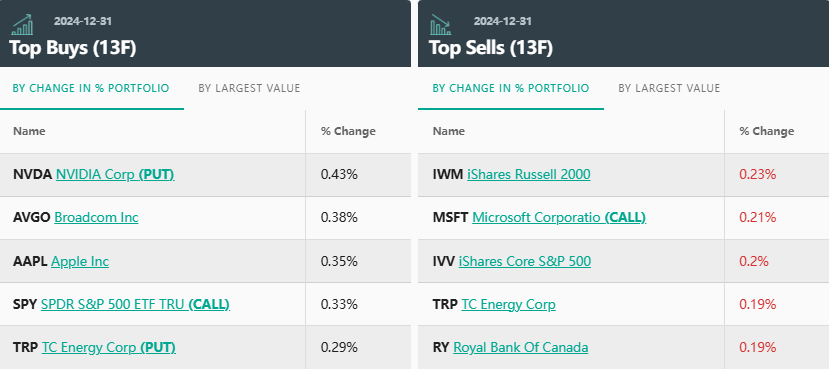This screenshot has height=369, width=829.
Task: Open Royal Bank Of Canada link
Action: point(521,348)
